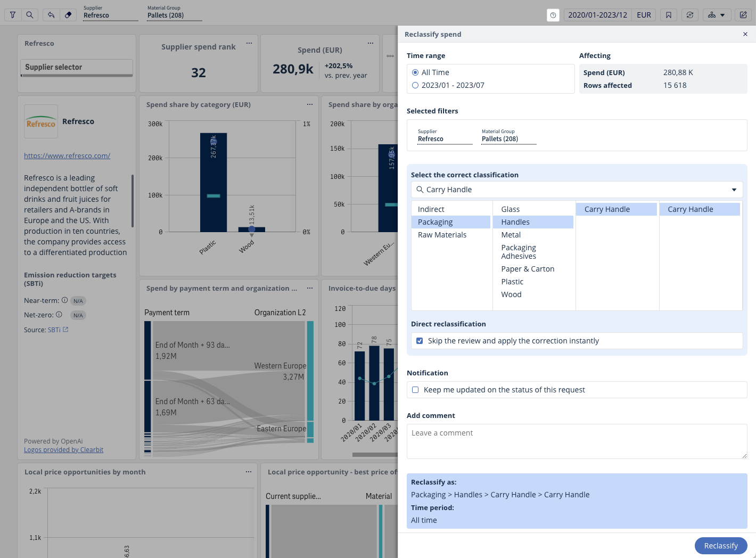The height and width of the screenshot is (558, 756).
Task: Click inside the Leave a comment field
Action: 576,441
